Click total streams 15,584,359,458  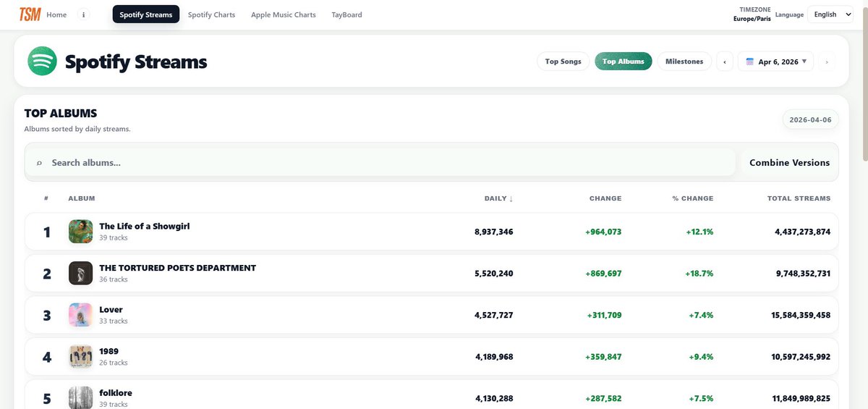(x=801, y=315)
